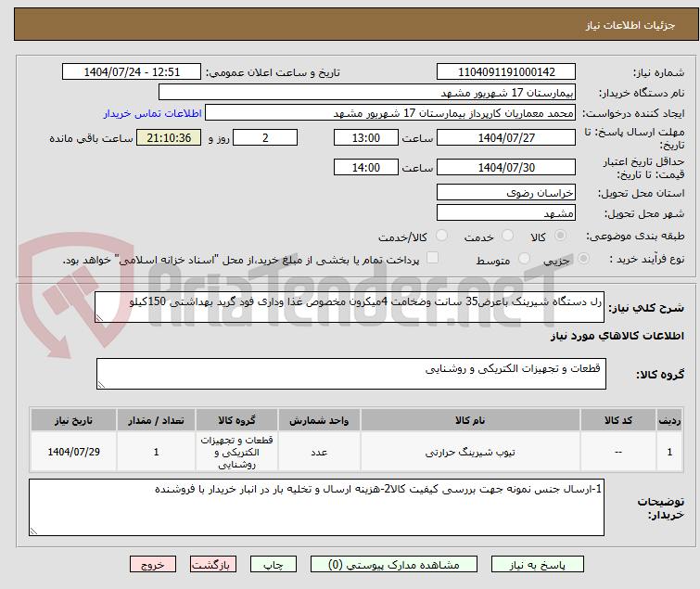Select the خدمت radio button
The height and width of the screenshot is (589, 700).
(507, 236)
